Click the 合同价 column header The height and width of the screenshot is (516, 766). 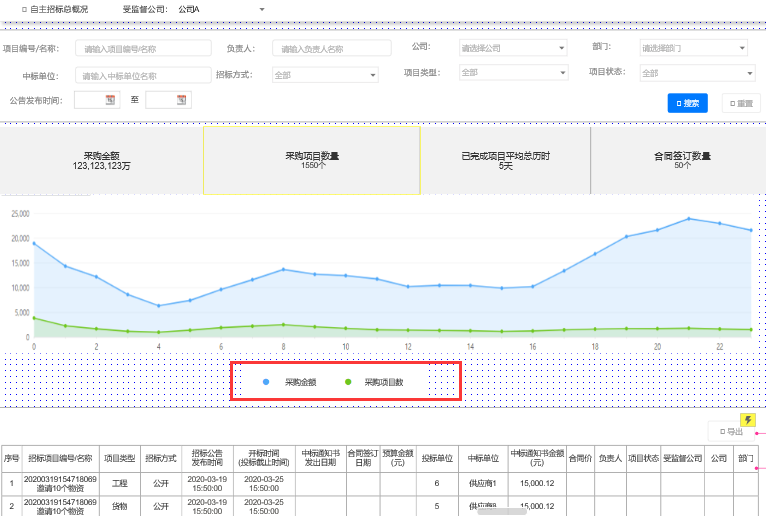pos(580,458)
